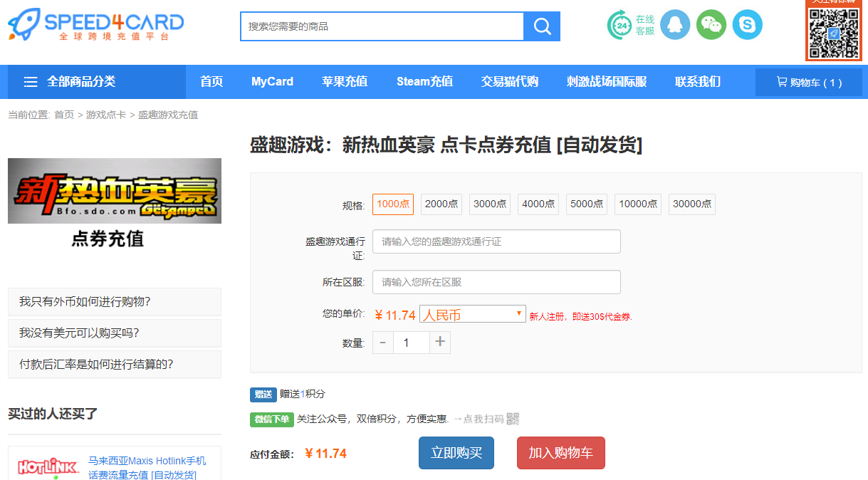Click the 赠送 blue badge

tap(263, 394)
